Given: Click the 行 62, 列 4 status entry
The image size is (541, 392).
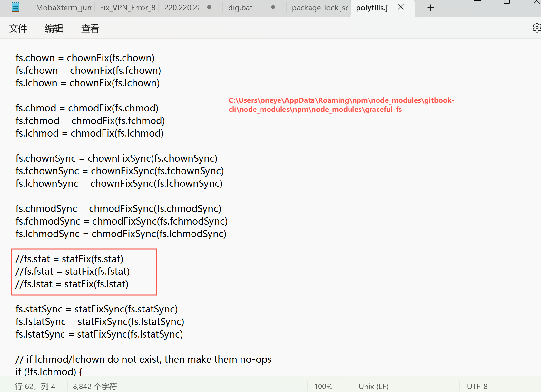Looking at the screenshot, I should click(x=35, y=386).
